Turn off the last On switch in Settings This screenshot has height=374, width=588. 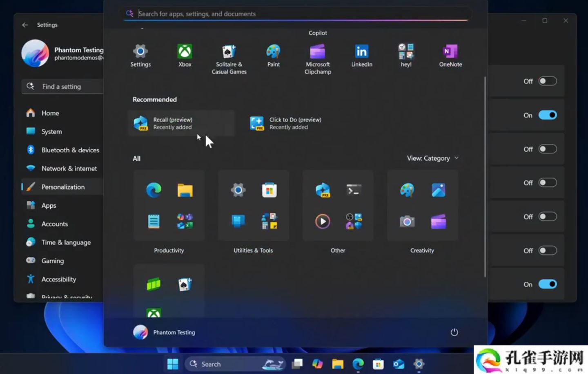pos(548,284)
